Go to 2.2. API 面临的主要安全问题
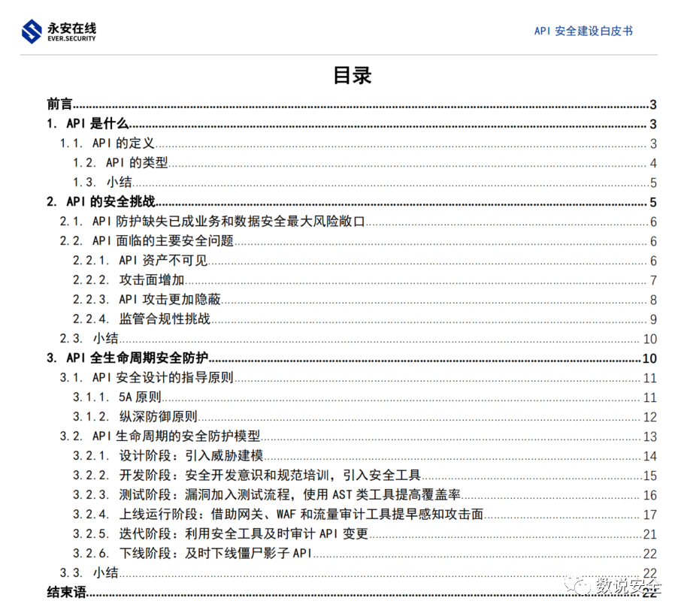 coord(358,241)
